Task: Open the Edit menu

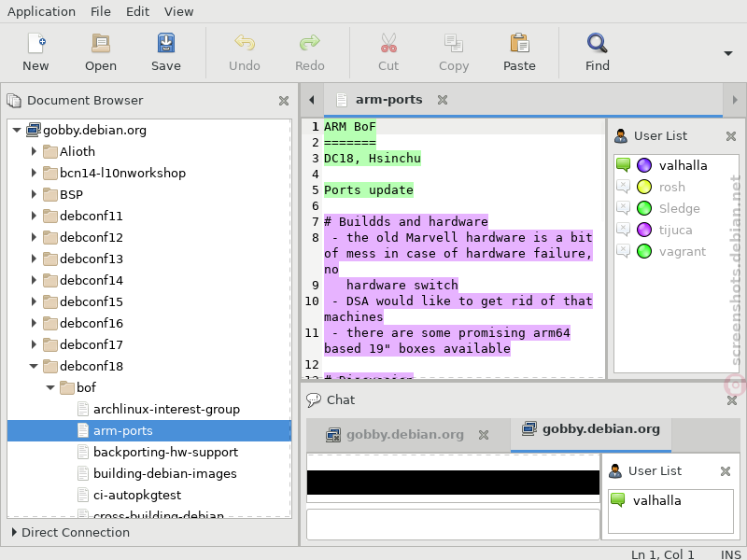Action: tap(137, 11)
